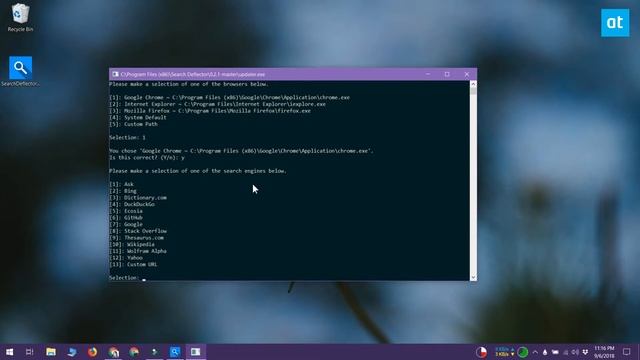Select the active updater console taskbar button
The height and width of the screenshot is (360, 640).
point(196,352)
